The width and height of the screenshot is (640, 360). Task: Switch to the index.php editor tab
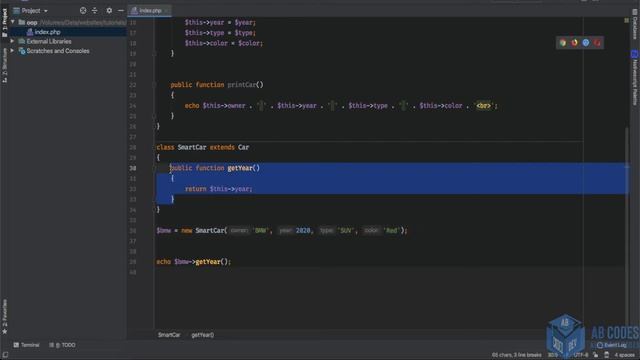point(150,11)
